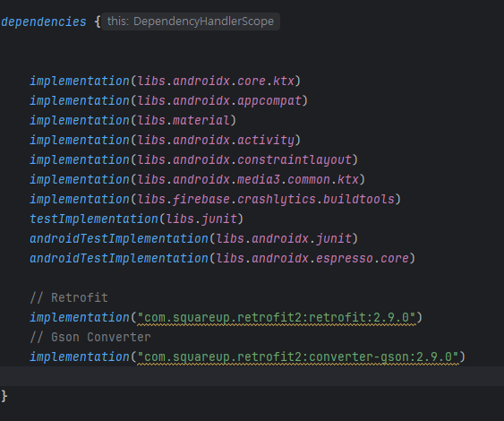The width and height of the screenshot is (504, 421).
Task: Click the DependencyHandlerScope inlay hint
Action: (191, 21)
